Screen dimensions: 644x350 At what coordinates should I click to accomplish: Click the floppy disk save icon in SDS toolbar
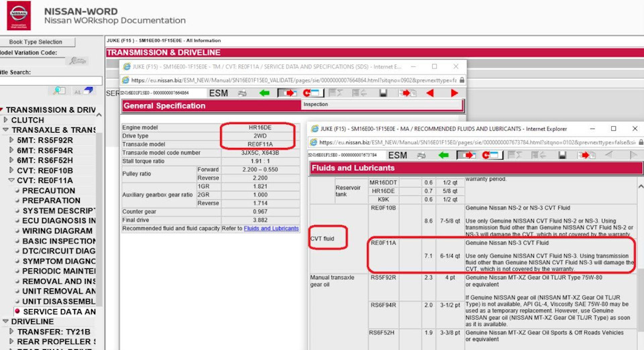point(383,93)
